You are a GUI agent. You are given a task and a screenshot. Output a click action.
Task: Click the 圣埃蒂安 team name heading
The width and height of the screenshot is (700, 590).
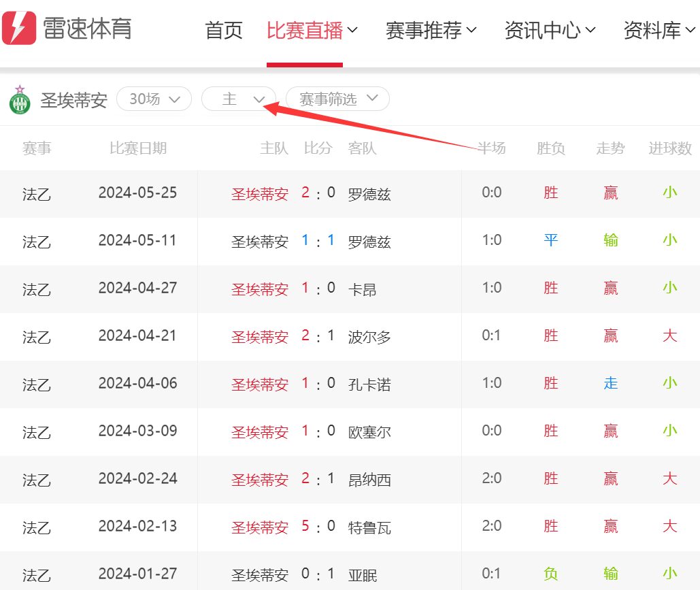coord(74,101)
